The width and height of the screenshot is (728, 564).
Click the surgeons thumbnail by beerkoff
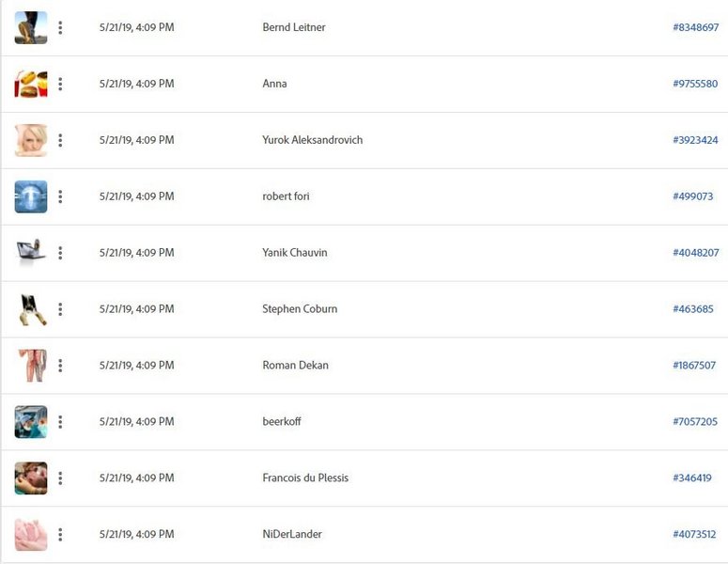(31, 422)
